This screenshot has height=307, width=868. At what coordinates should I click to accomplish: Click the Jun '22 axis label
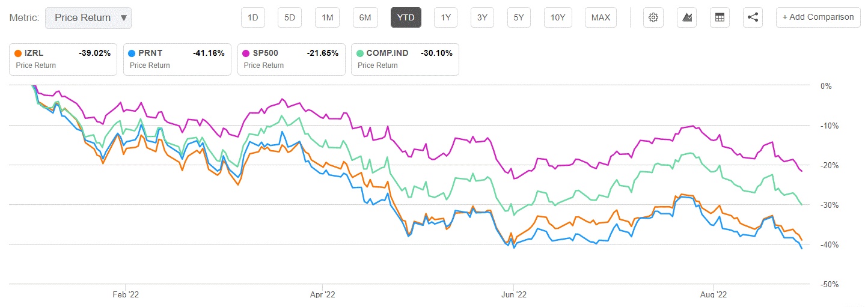(x=514, y=294)
